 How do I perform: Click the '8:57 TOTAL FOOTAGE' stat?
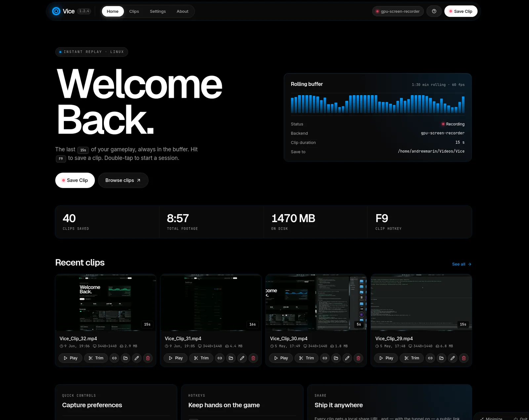(x=211, y=222)
